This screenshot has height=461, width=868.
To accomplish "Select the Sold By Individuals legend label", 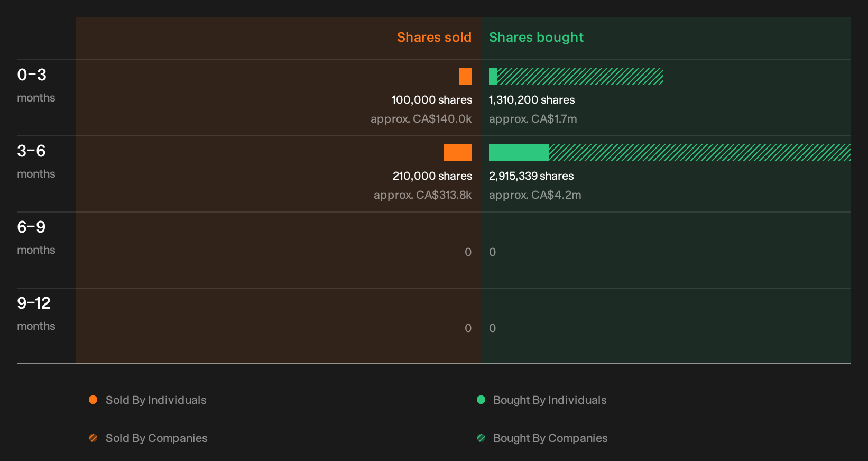I will tap(156, 400).
